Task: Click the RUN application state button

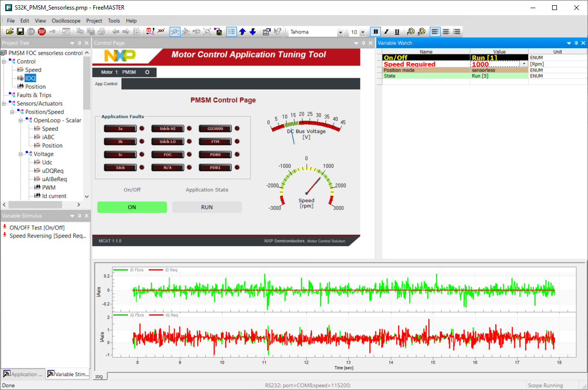Action: point(207,207)
